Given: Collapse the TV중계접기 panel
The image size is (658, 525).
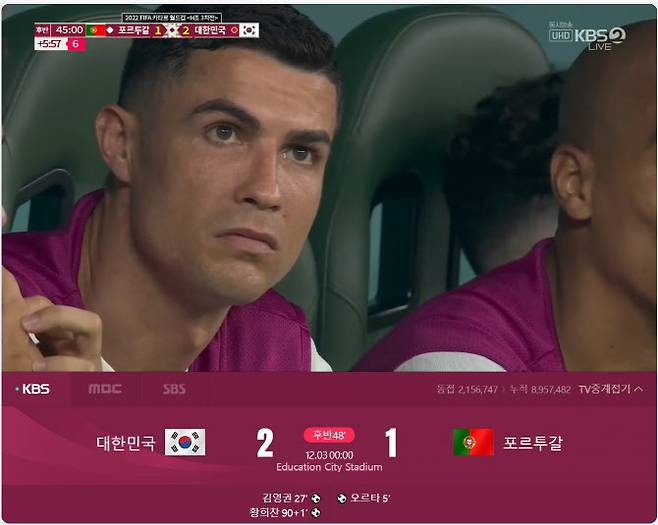Looking at the screenshot, I should pyautogui.click(x=610, y=389).
